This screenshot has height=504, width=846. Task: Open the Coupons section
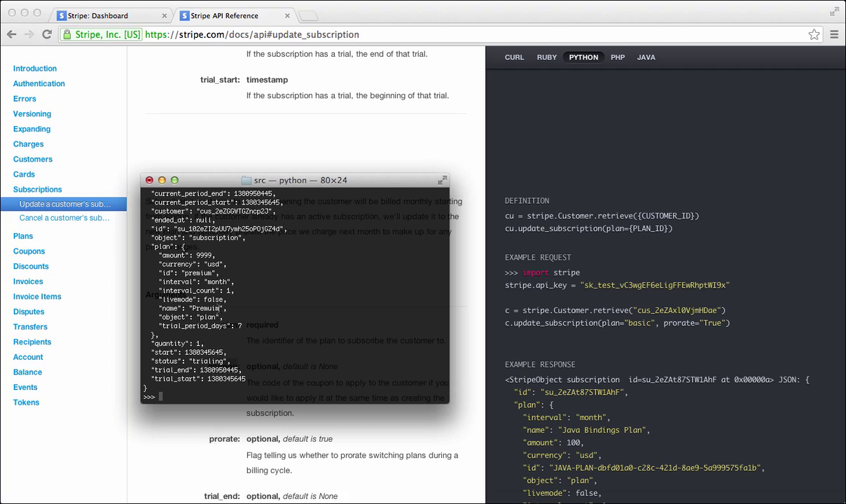click(x=29, y=251)
